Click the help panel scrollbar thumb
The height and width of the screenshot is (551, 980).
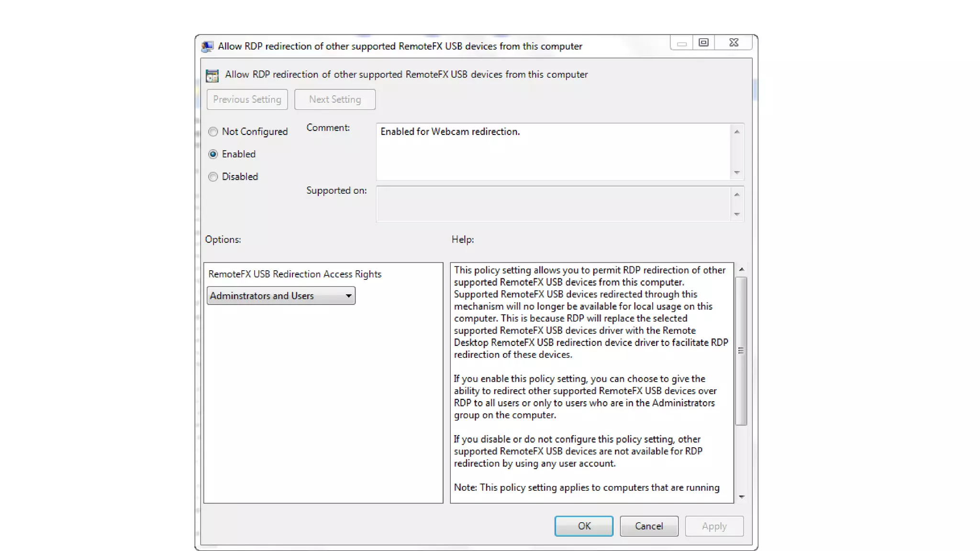tap(741, 351)
